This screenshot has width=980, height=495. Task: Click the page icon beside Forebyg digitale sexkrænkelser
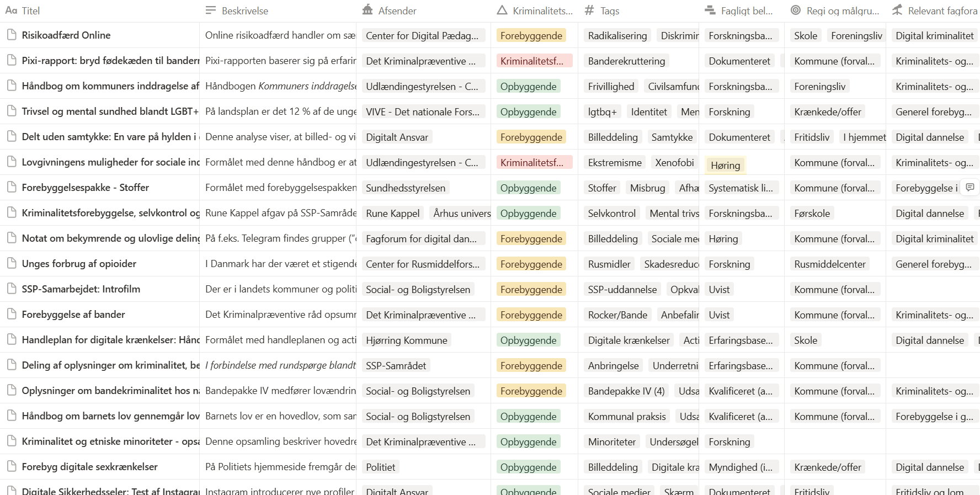(x=11, y=467)
